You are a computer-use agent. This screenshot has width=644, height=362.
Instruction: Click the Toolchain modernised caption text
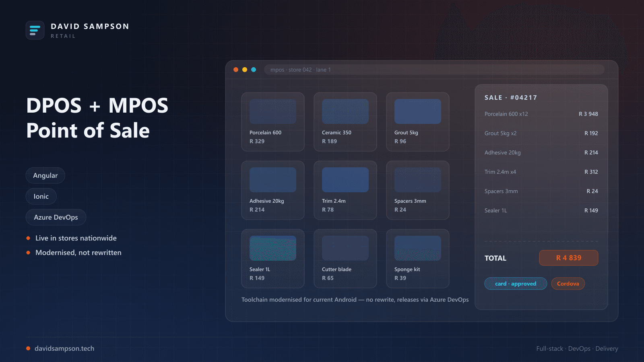coord(355,300)
